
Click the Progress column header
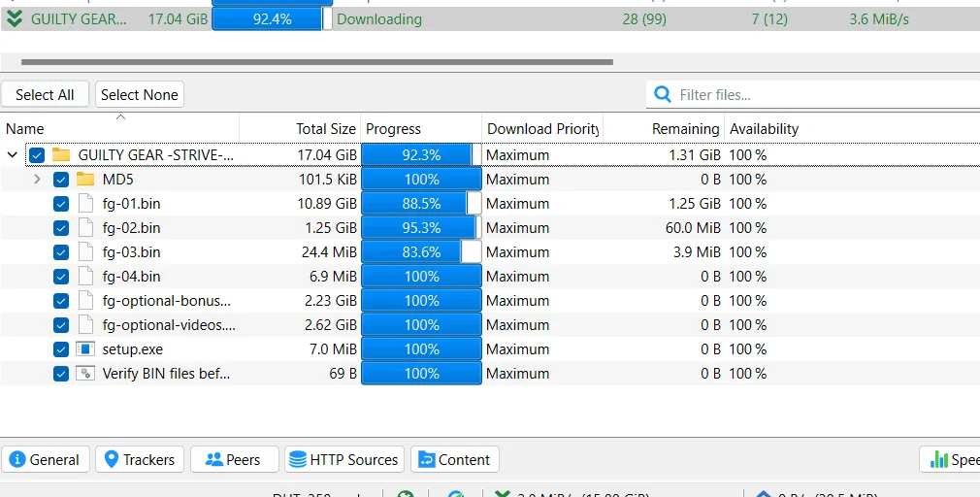pos(421,129)
